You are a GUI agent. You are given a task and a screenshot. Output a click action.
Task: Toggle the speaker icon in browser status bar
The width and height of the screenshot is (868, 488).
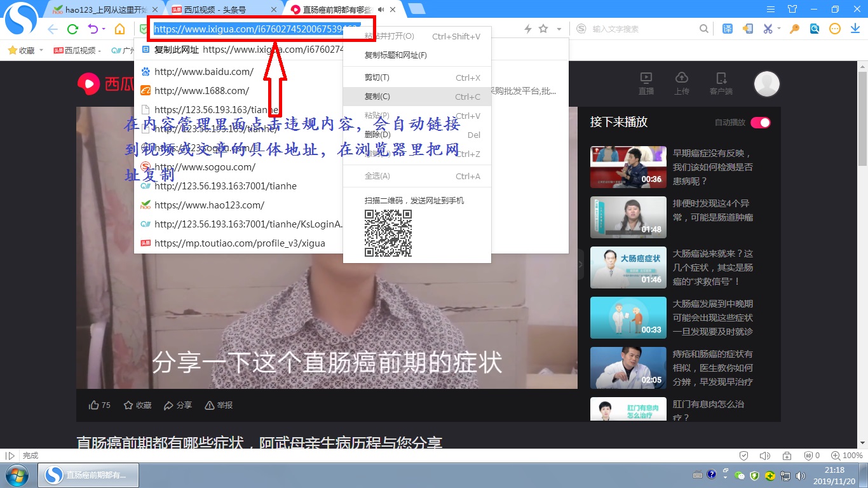pos(765,455)
